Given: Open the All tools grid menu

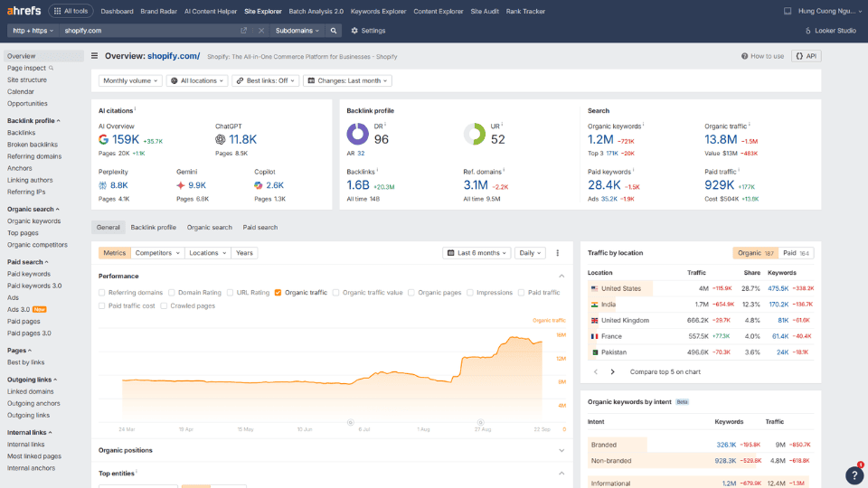Looking at the screenshot, I should tap(71, 11).
